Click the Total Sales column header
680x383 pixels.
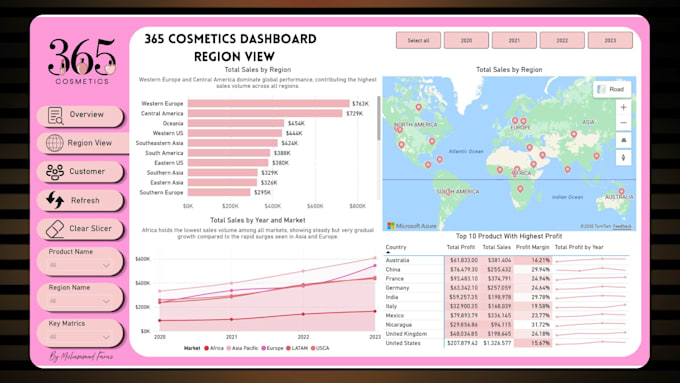coord(497,247)
